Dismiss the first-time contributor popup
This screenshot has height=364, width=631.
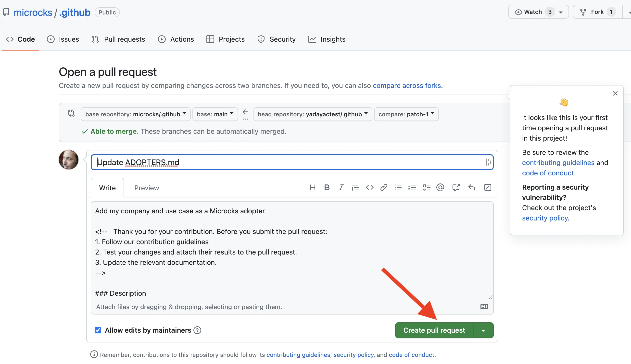pyautogui.click(x=616, y=93)
